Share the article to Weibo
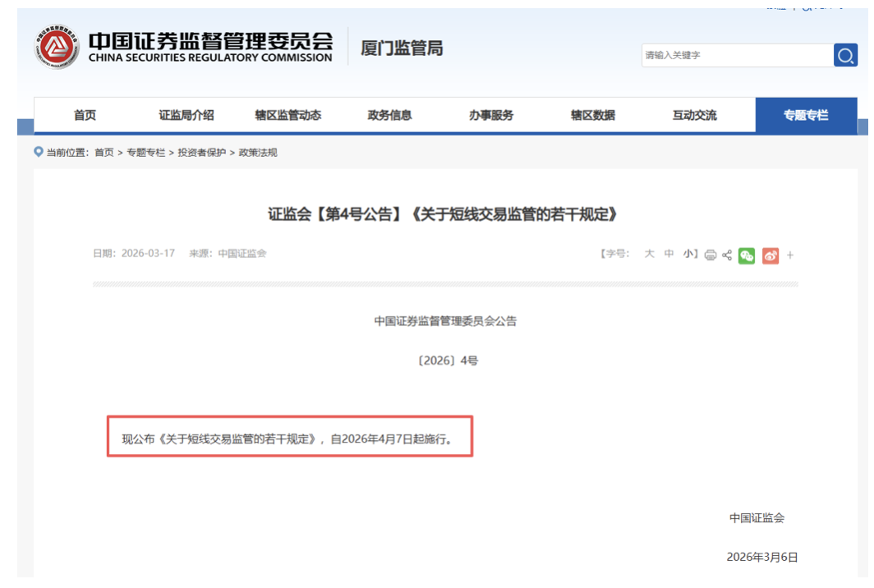 770,255
